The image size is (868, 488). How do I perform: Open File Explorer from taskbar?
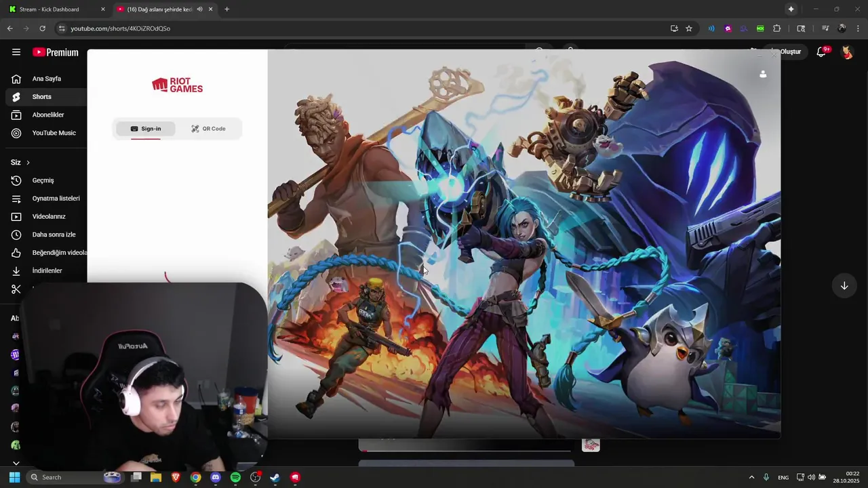click(156, 477)
